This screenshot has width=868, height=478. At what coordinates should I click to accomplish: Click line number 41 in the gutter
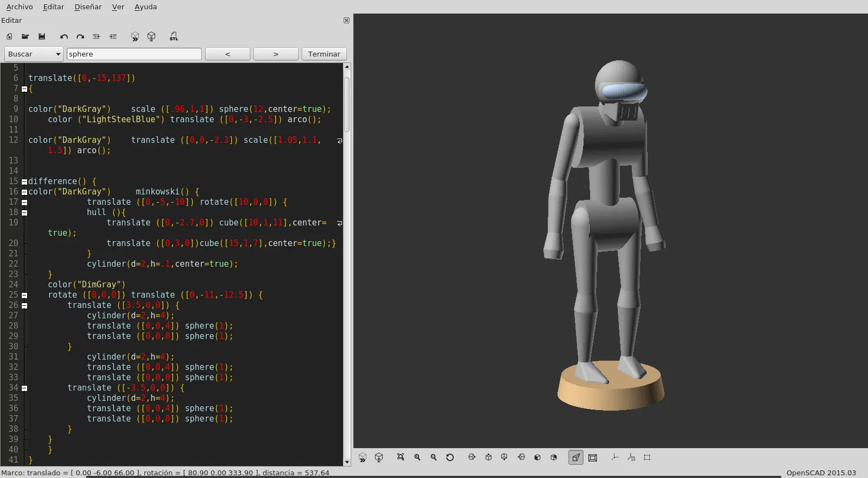point(13,460)
